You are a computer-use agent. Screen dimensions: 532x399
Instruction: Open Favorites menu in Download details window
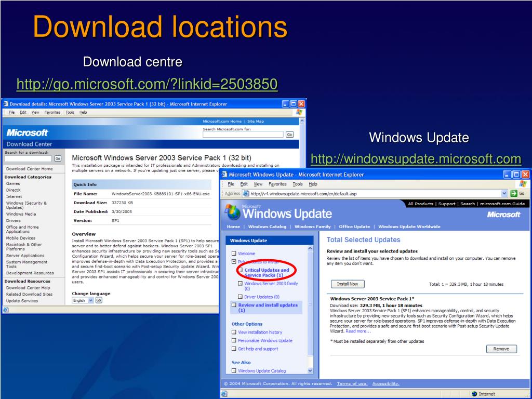tap(52, 112)
